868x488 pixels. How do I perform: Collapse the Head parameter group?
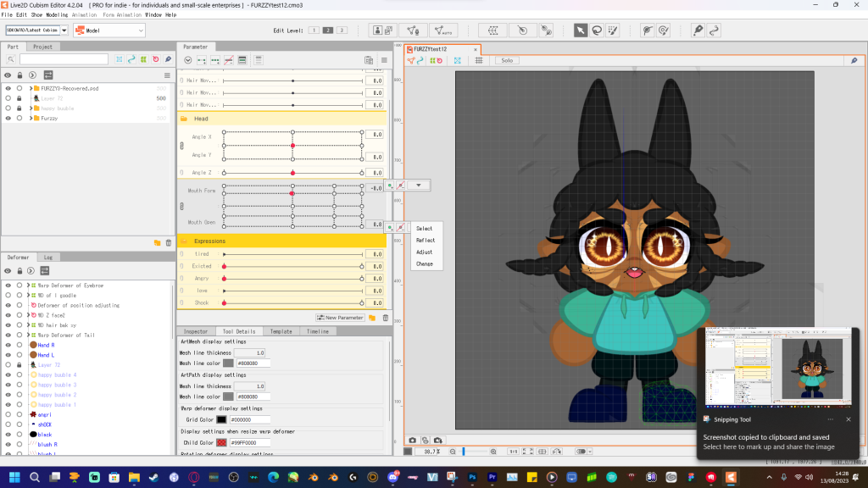[x=184, y=119]
